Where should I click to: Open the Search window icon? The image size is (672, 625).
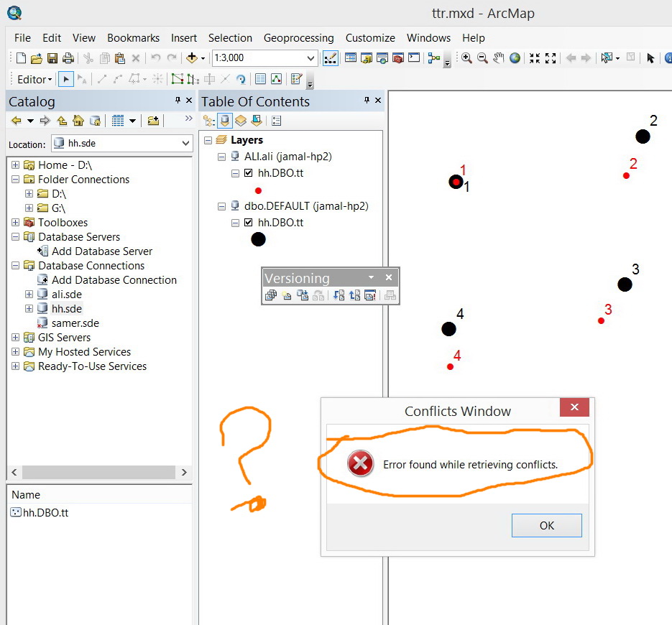382,58
